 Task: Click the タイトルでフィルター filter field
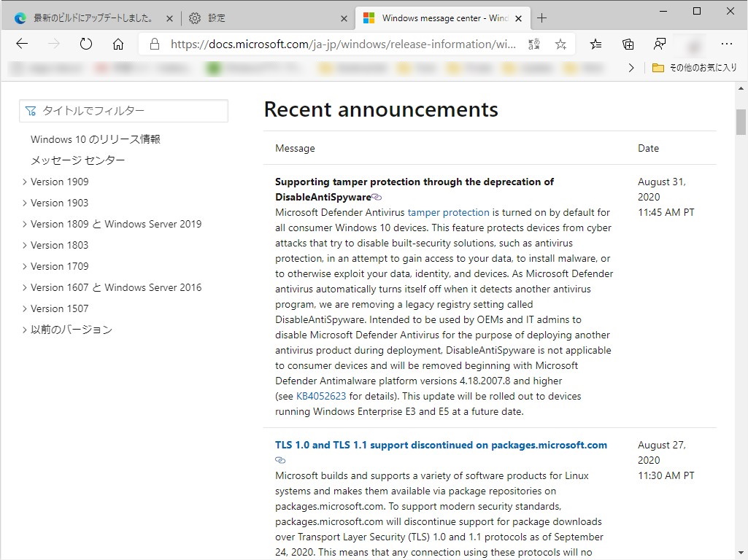(123, 111)
